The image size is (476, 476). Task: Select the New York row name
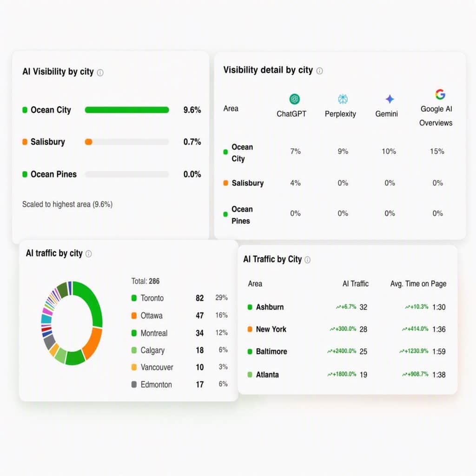[271, 329]
